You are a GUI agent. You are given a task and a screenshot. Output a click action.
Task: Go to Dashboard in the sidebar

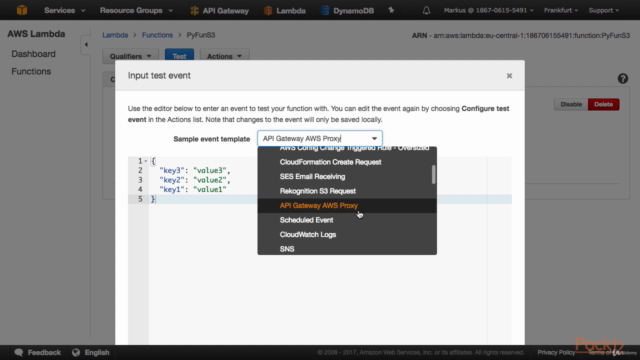33,54
